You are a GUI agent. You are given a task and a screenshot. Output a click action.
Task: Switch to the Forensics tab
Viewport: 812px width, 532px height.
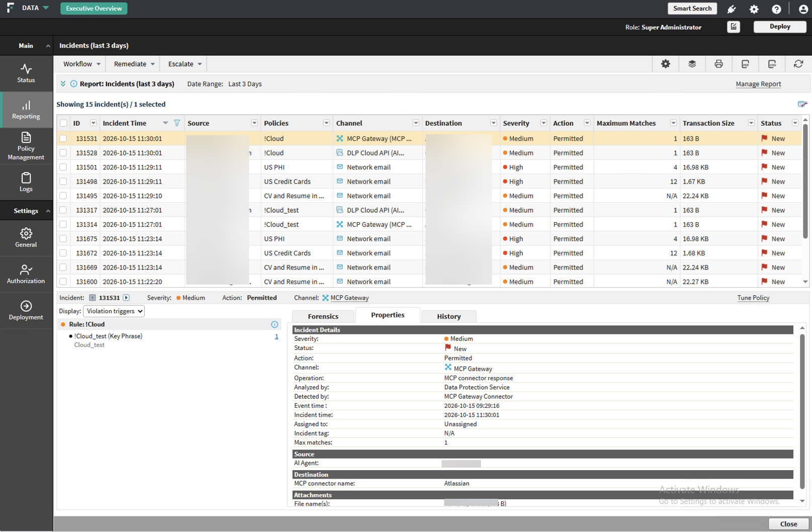[x=323, y=316]
